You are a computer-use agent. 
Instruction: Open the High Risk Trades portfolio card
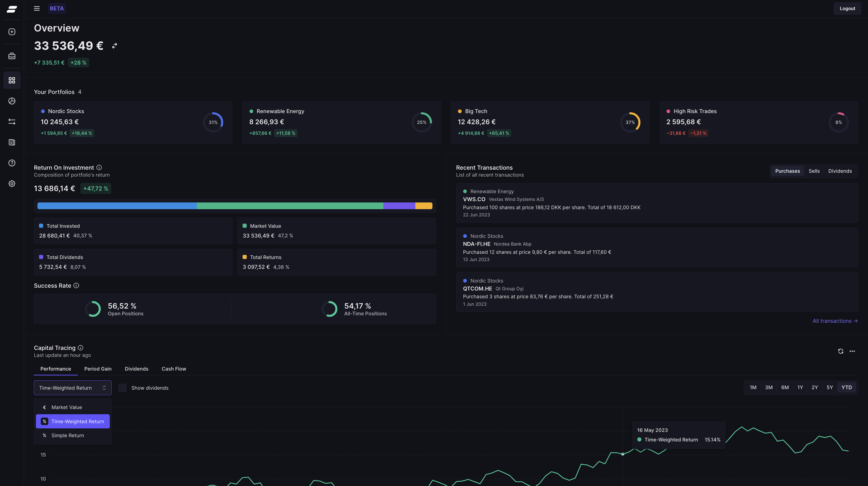pyautogui.click(x=759, y=123)
